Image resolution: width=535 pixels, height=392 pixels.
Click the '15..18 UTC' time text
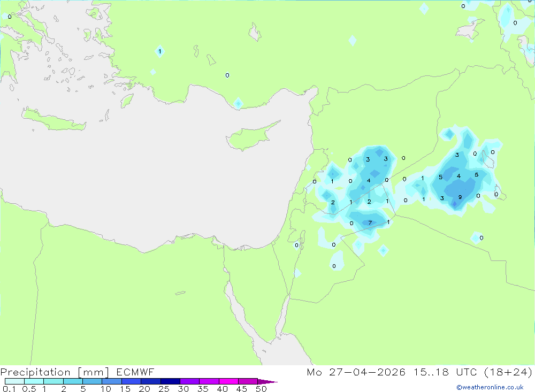pos(445,372)
